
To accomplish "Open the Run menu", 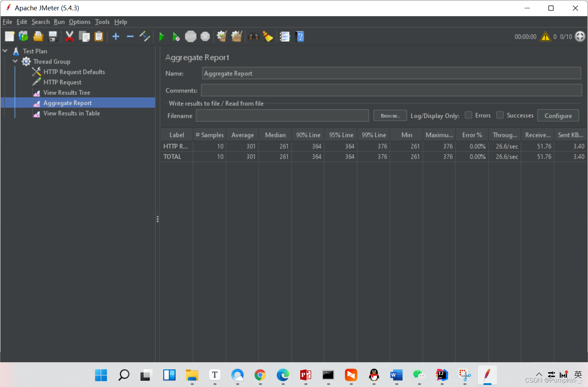I will pos(59,22).
